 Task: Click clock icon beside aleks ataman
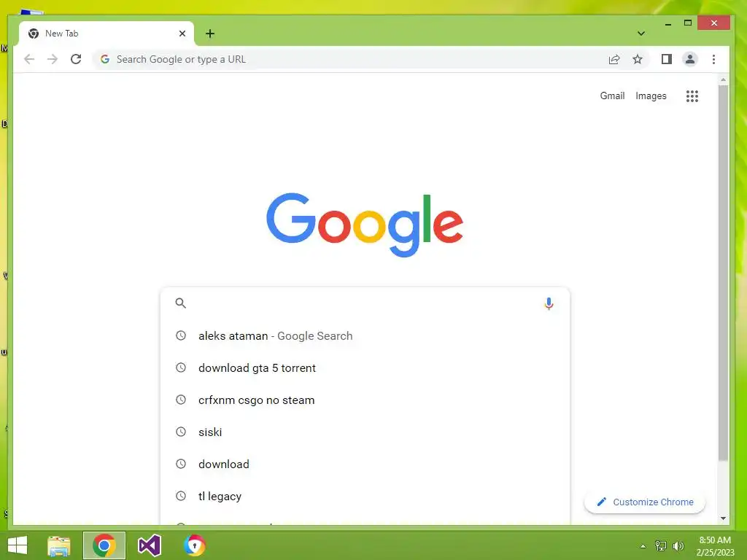point(181,335)
